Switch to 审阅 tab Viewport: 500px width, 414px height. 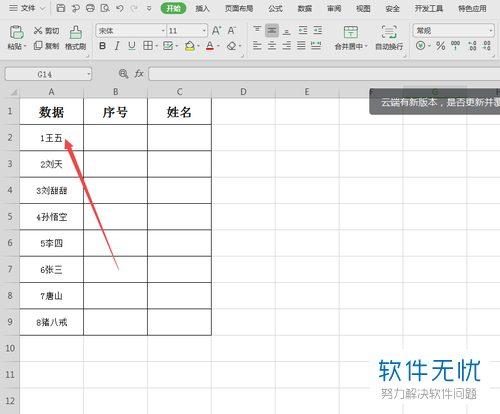(334, 8)
